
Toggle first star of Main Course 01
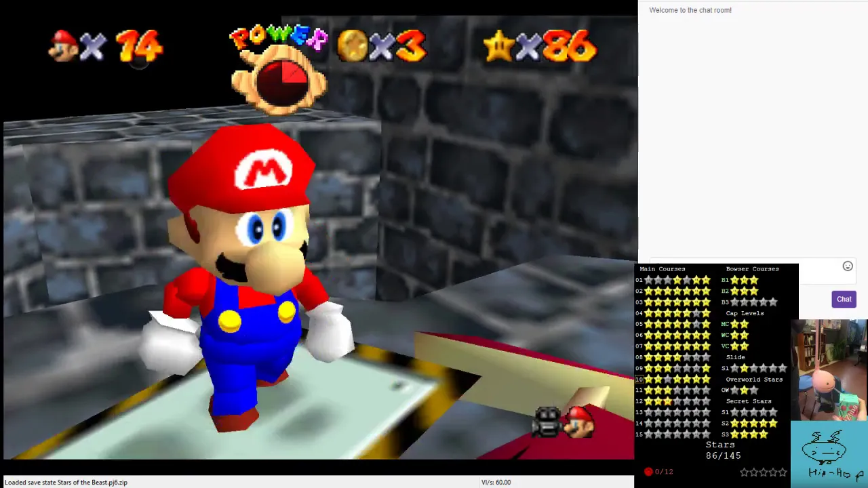pyautogui.click(x=648, y=280)
